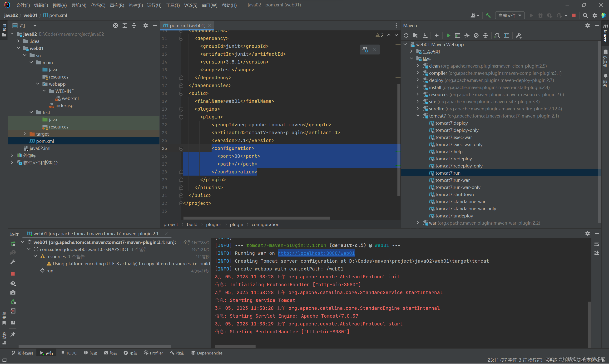The image size is (609, 364).
Task: Rerun web01 in Run panel
Action: click(13, 244)
